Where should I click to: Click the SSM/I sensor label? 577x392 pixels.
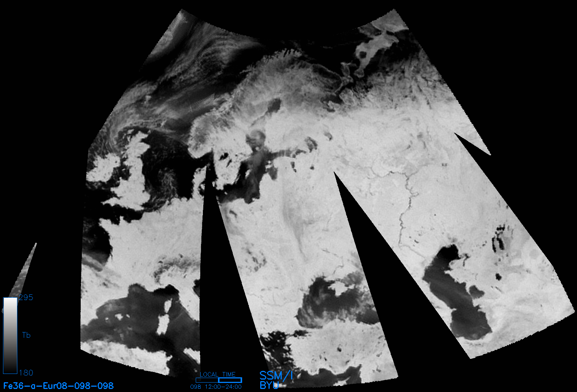[x=276, y=375]
